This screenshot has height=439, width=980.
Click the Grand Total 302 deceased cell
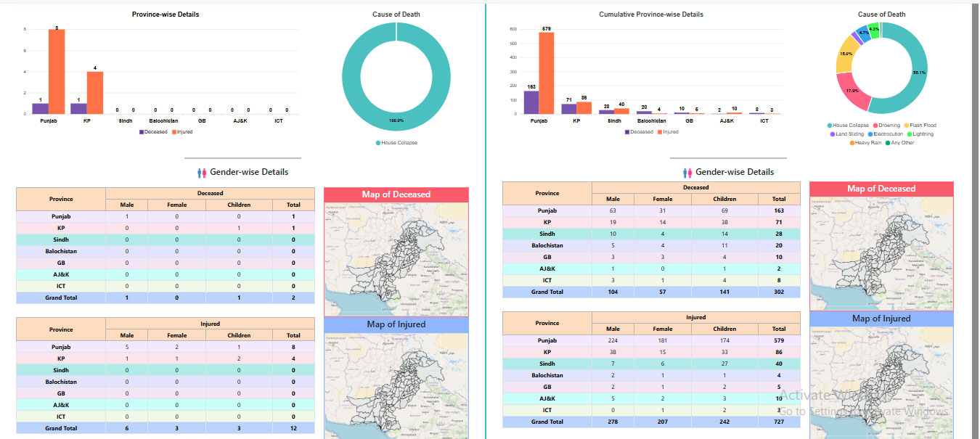point(778,292)
